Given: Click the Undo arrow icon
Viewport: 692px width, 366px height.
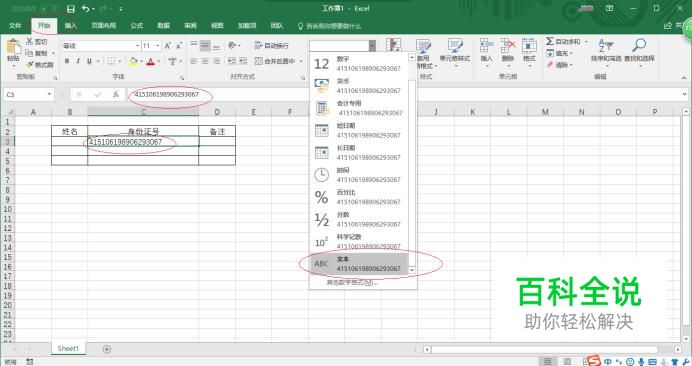Looking at the screenshot, I should 86,9.
